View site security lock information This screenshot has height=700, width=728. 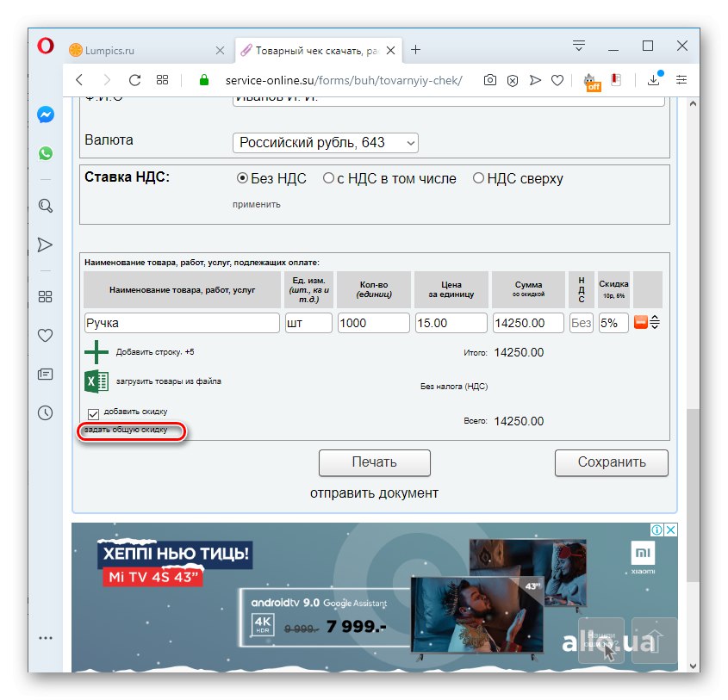[204, 80]
